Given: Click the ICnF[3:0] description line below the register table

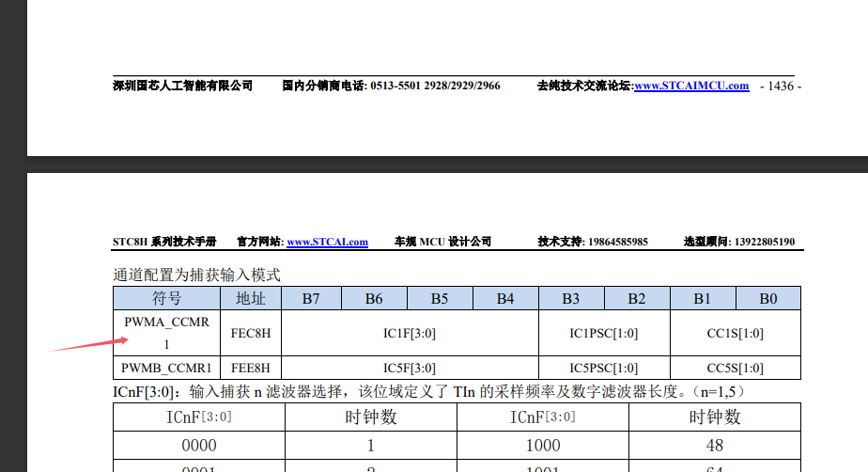Looking at the screenshot, I should (429, 392).
